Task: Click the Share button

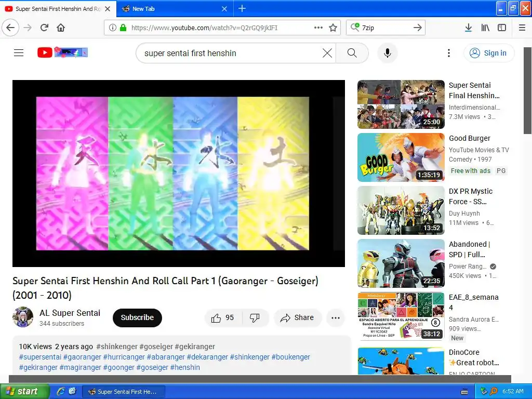Action: click(298, 318)
